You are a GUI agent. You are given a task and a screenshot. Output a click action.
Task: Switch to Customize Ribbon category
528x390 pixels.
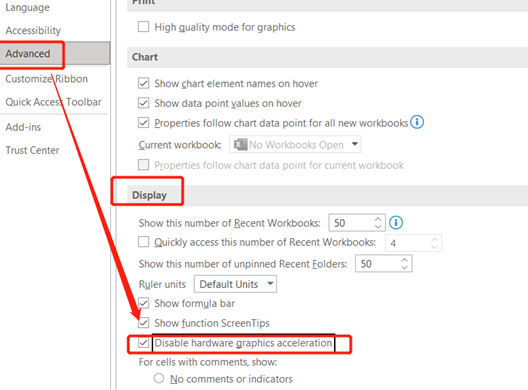[46, 79]
